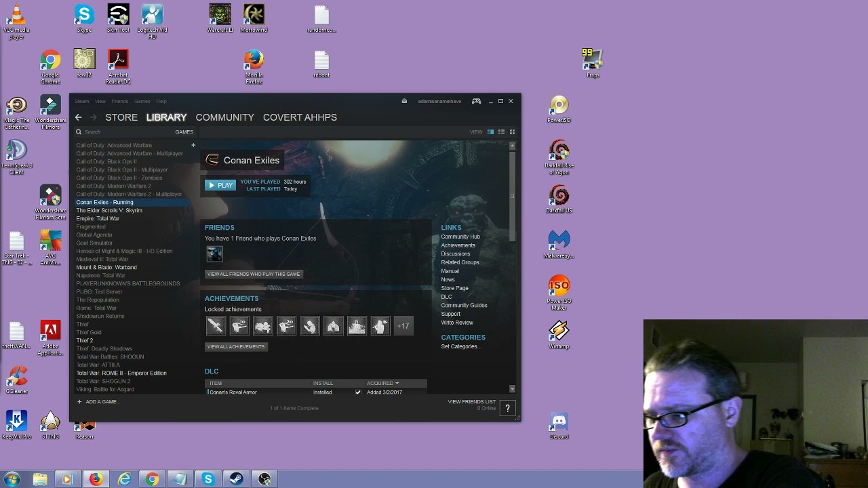Click the library search magnifier icon
This screenshot has width=868, height=488.
pyautogui.click(x=79, y=132)
